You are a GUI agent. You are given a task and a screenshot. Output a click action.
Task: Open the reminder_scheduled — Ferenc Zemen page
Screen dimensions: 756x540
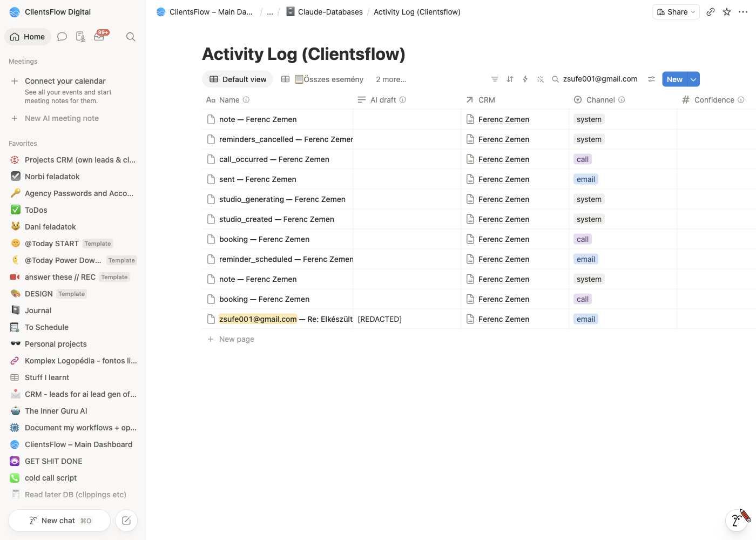pos(286,259)
